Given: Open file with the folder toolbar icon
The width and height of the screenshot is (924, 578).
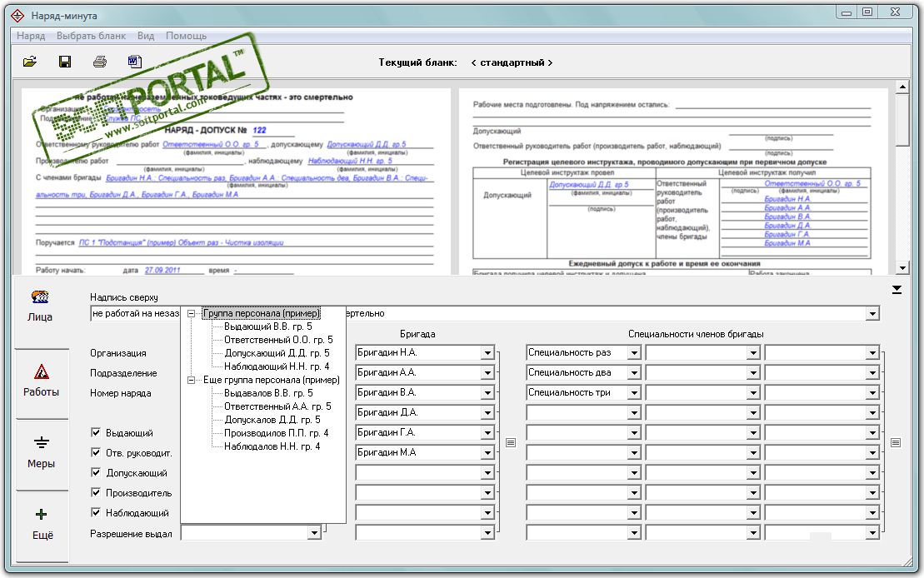Looking at the screenshot, I should coord(30,62).
